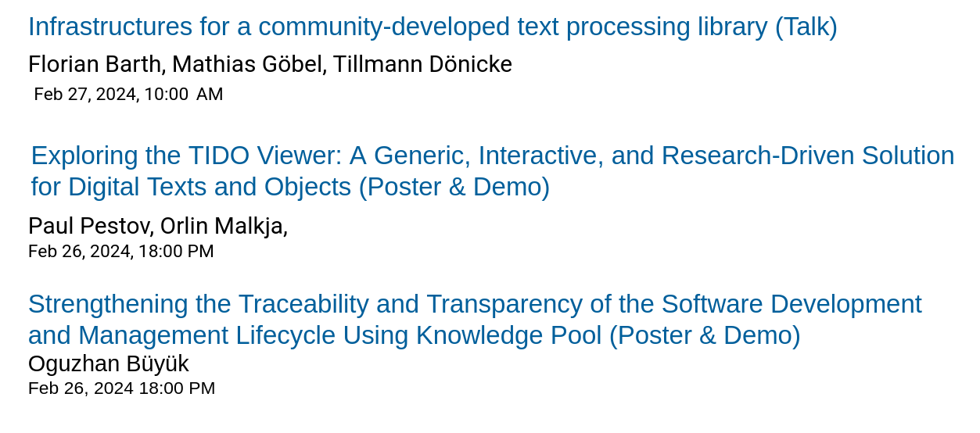The width and height of the screenshot is (980, 433).
Task: Click the Feb 27, 2024 date text
Action: point(87,95)
